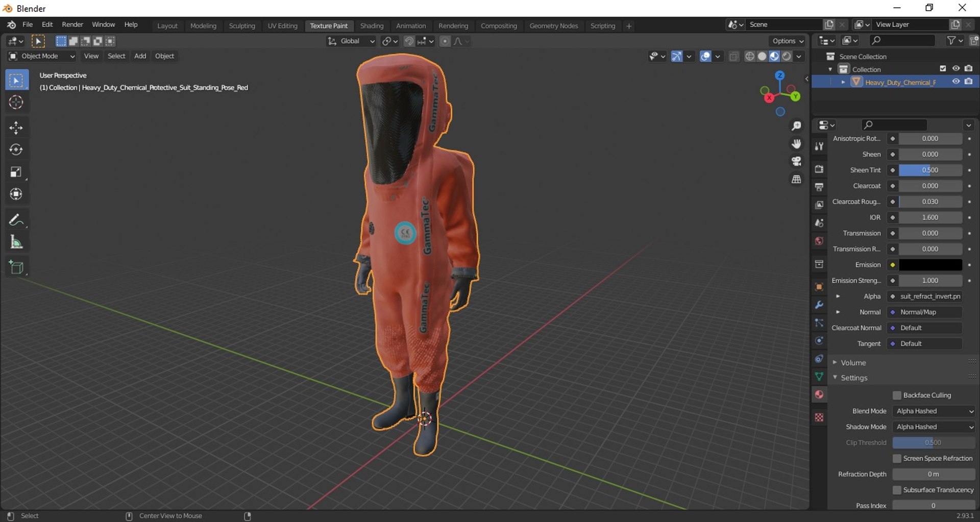
Task: Click the zoom viewport magnifier icon
Action: pos(796,126)
